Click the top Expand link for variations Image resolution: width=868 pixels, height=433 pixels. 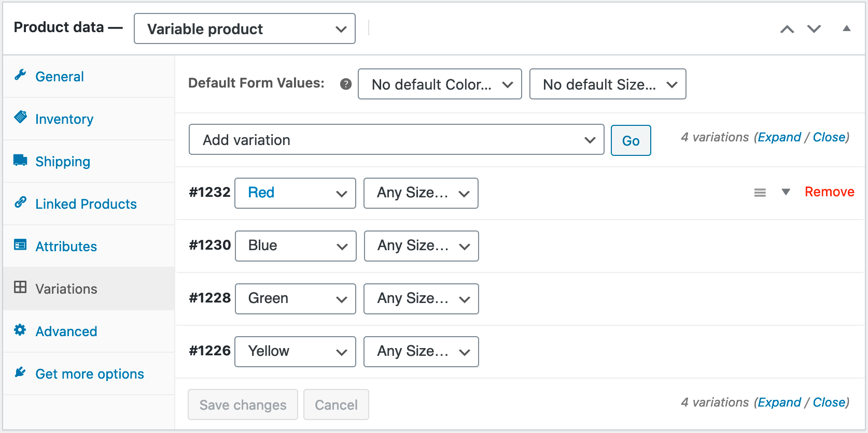click(779, 137)
